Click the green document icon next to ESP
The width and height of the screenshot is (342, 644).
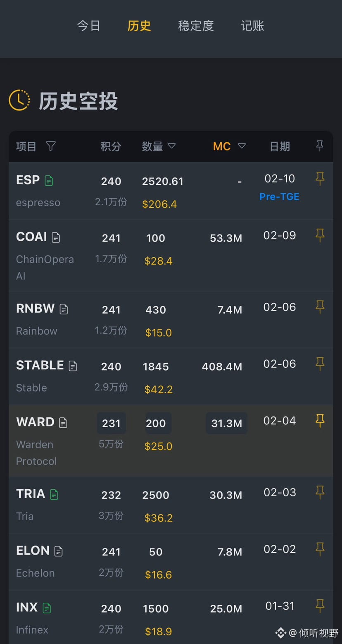49,181
